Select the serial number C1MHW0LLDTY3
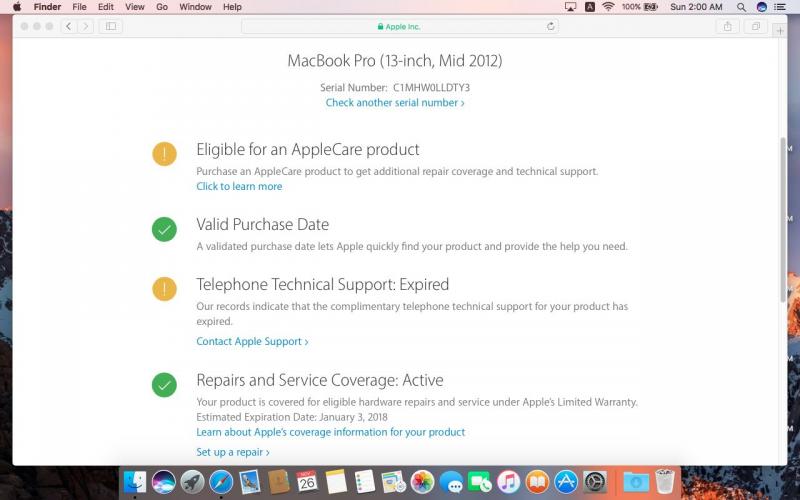This screenshot has width=800, height=500. point(431,87)
